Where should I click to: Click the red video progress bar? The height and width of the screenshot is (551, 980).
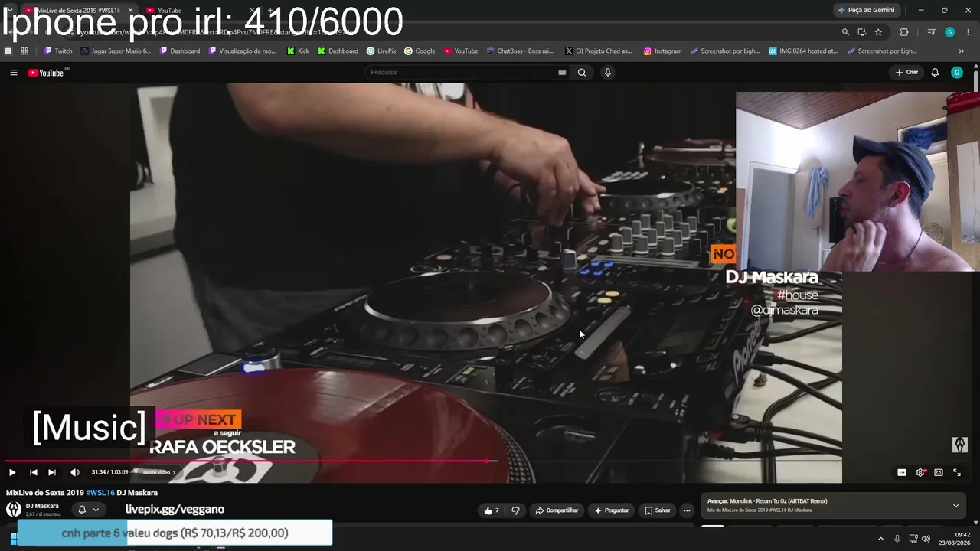click(247, 461)
